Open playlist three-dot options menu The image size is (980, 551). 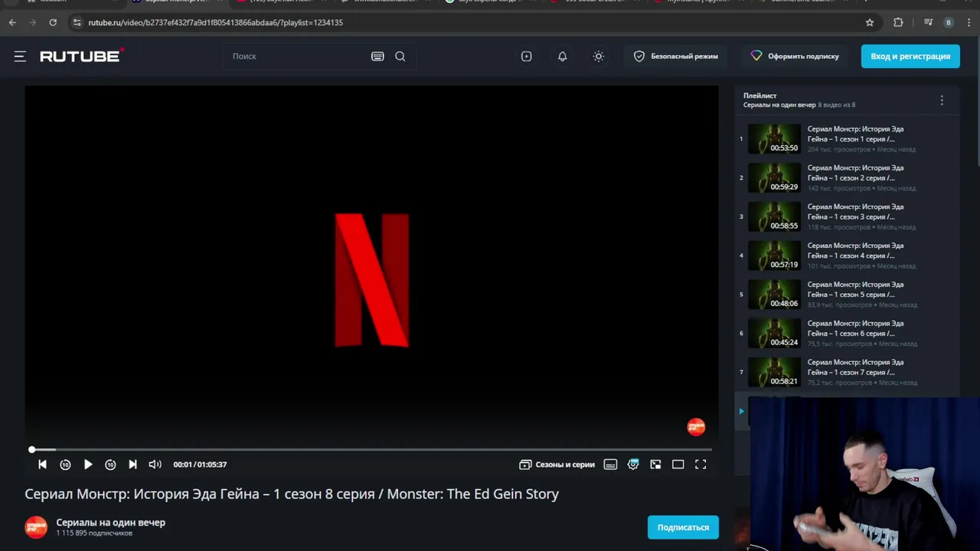click(x=942, y=100)
